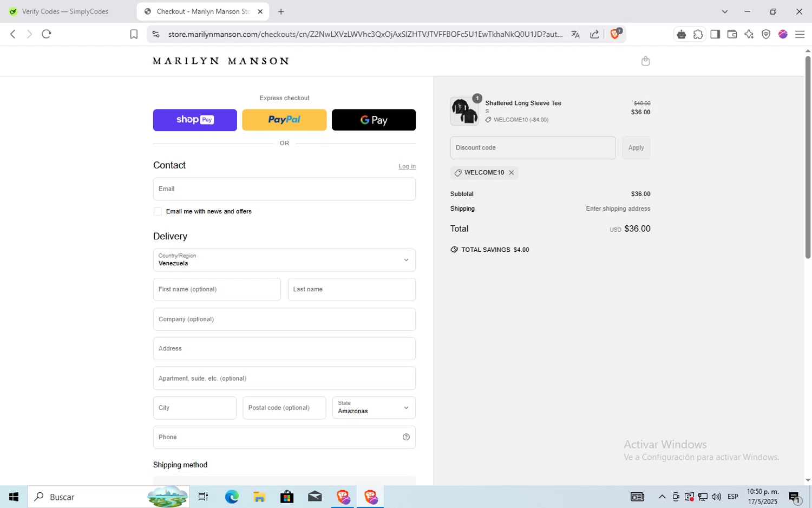
Task: Pay with Google Pay button
Action: [x=374, y=120]
